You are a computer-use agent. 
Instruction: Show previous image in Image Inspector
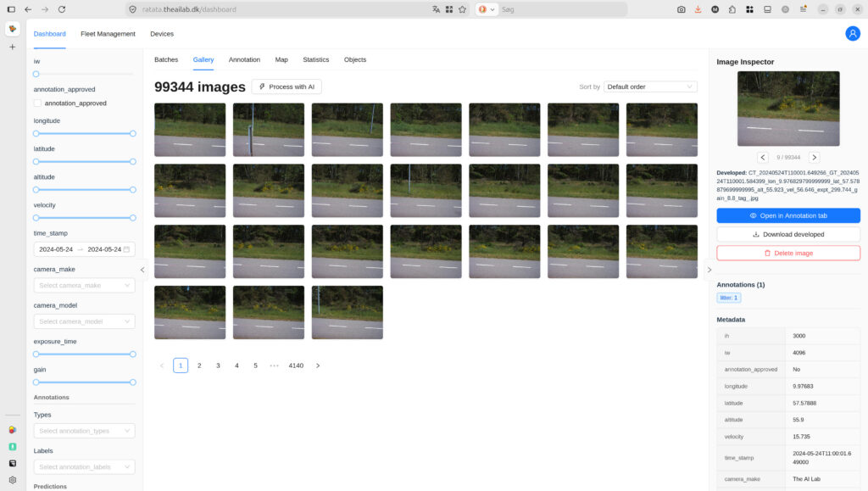pyautogui.click(x=763, y=157)
